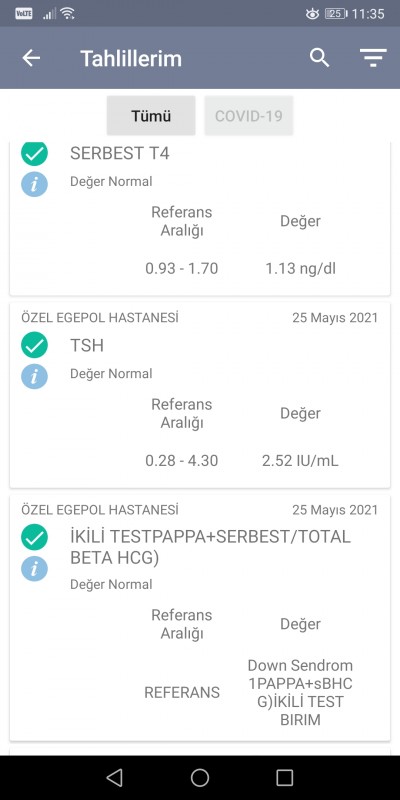Viewport: 400px width, 800px height.
Task: Switch to the Tümü tab
Action: (151, 116)
